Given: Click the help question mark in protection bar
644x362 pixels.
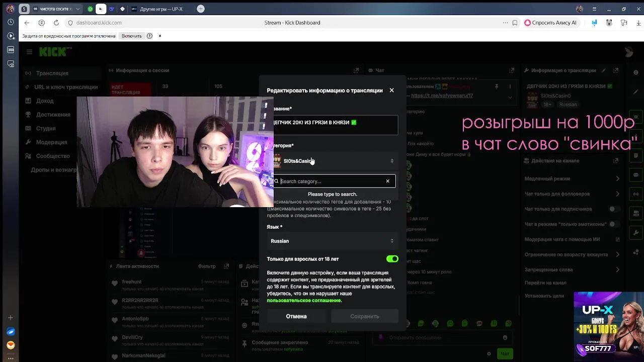Looking at the screenshot, I should tap(149, 36).
